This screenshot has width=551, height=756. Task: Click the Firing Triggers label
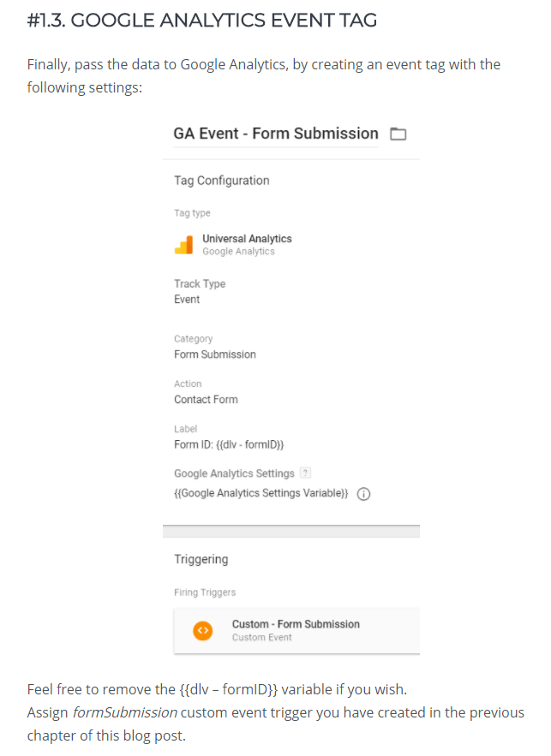205,592
